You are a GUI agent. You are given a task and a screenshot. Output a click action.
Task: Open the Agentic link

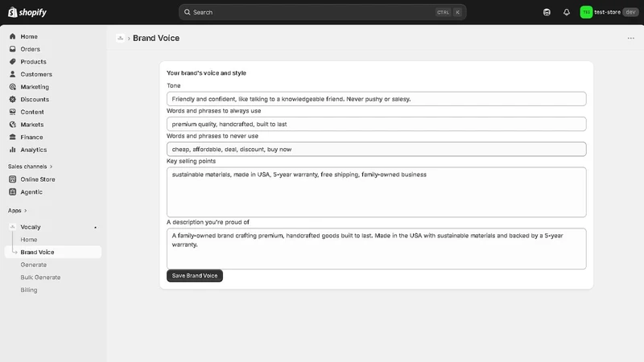tap(31, 192)
